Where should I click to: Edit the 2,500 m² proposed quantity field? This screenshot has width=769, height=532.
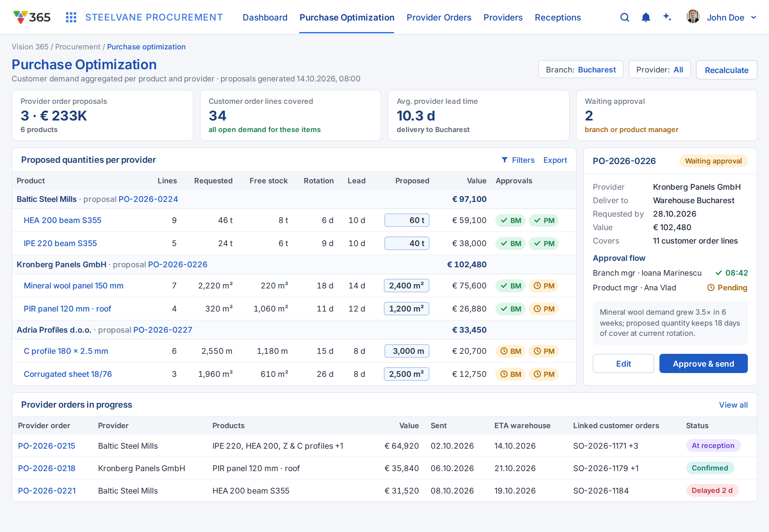[407, 374]
